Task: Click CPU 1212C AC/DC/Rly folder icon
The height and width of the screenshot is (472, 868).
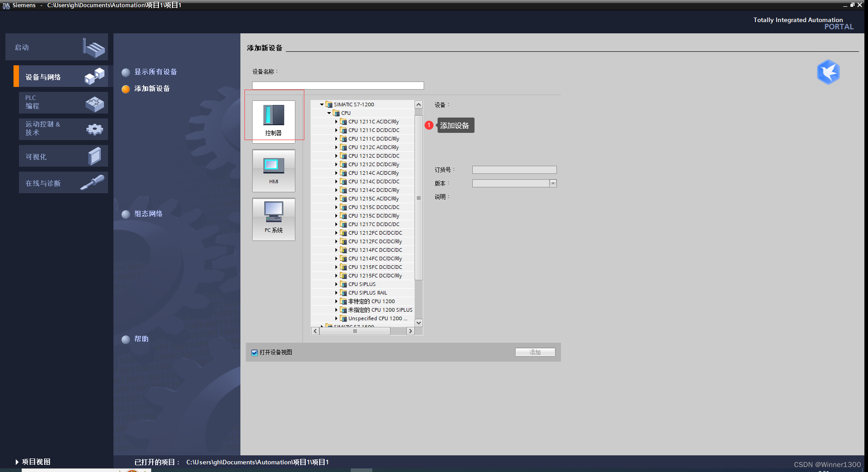Action: pos(344,147)
